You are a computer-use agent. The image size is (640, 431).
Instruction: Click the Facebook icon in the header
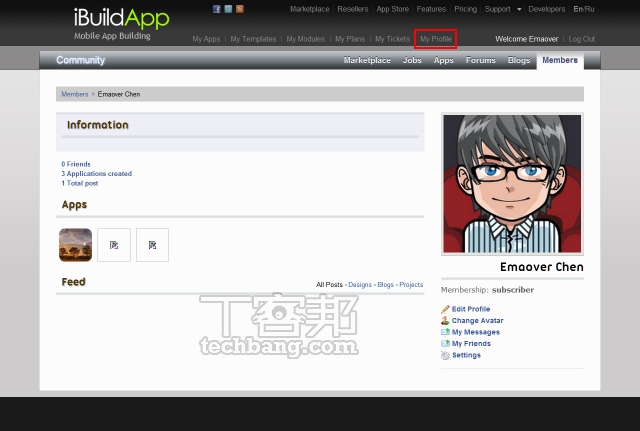coord(217,9)
